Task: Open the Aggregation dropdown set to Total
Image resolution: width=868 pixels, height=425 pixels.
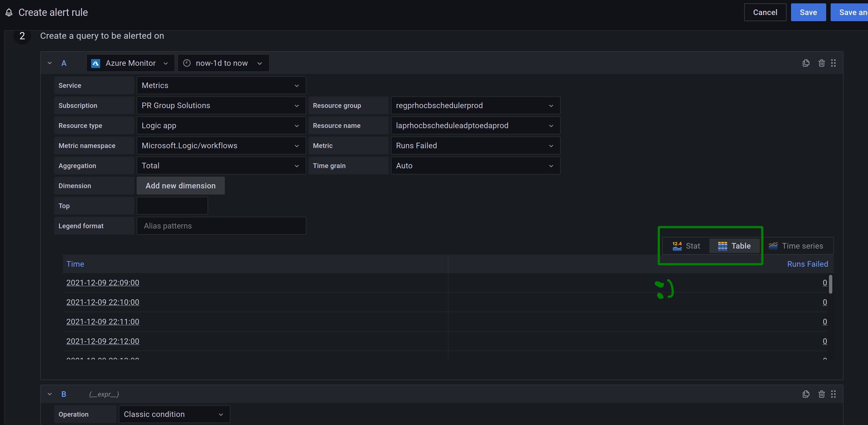Action: (x=221, y=166)
